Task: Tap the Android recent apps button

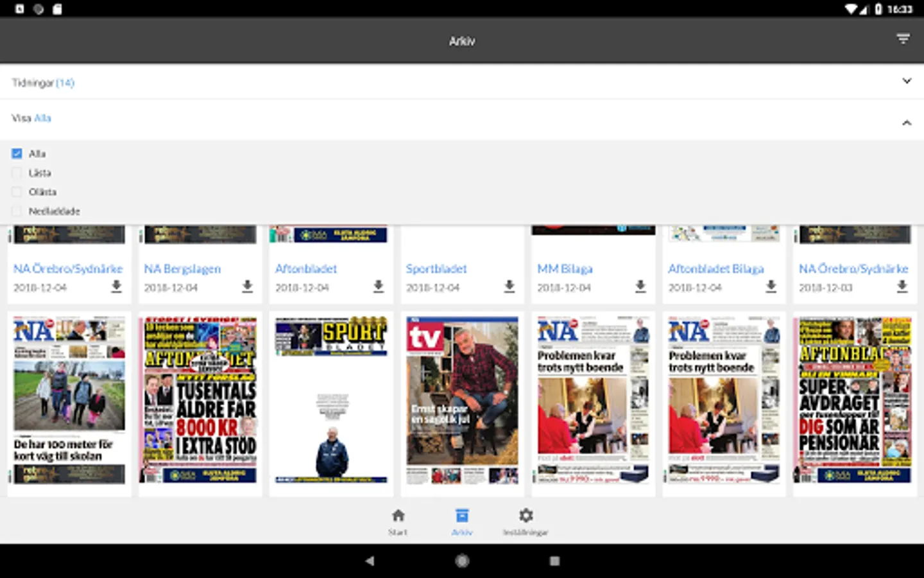Action: click(555, 561)
